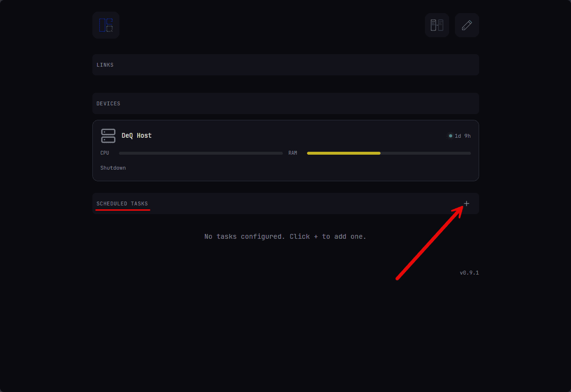Click the server icon next to DeQ Host
The width and height of the screenshot is (571, 392).
tap(108, 135)
